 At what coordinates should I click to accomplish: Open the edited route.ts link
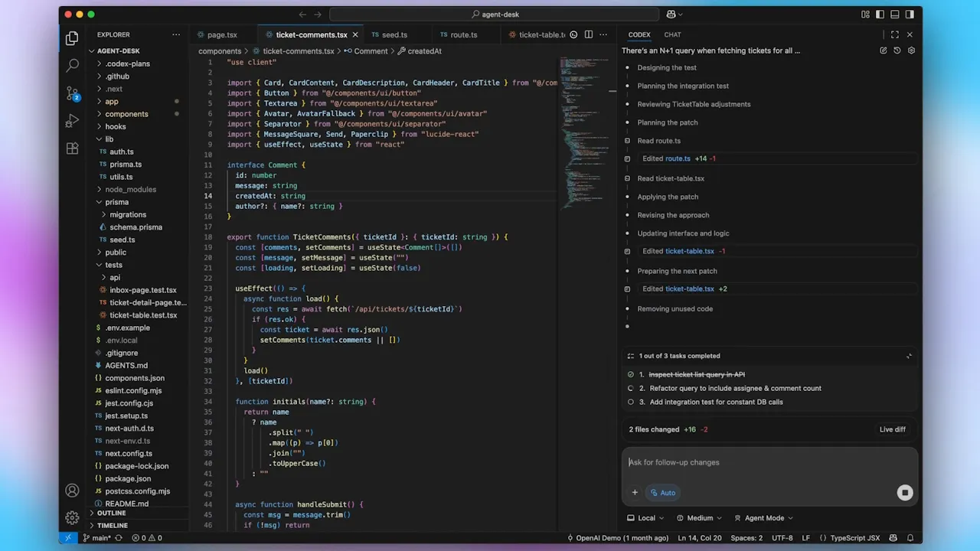point(678,159)
